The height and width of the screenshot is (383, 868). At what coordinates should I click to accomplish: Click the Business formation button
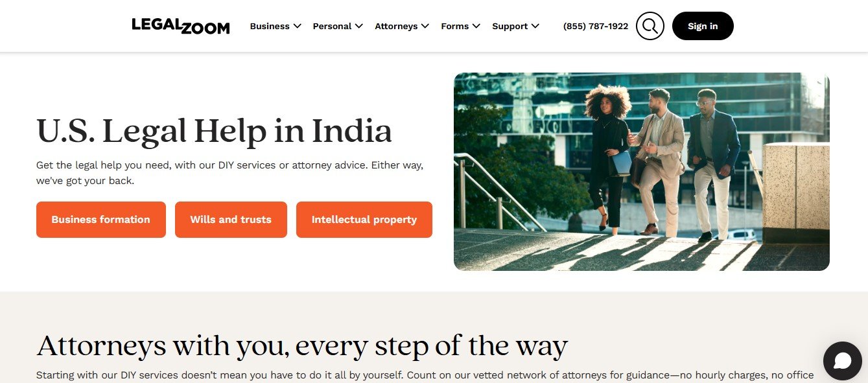(101, 220)
